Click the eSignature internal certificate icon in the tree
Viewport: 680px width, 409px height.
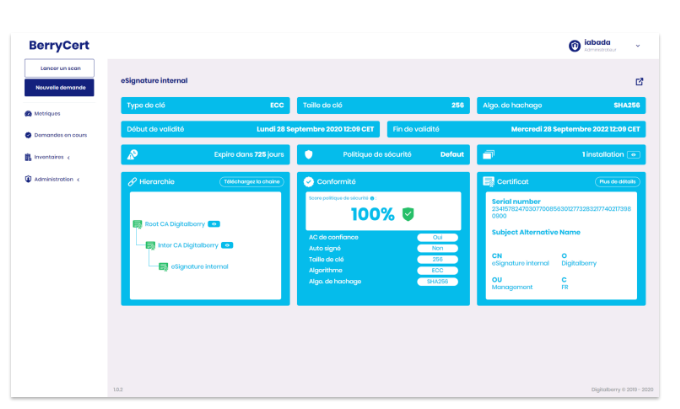tap(163, 267)
